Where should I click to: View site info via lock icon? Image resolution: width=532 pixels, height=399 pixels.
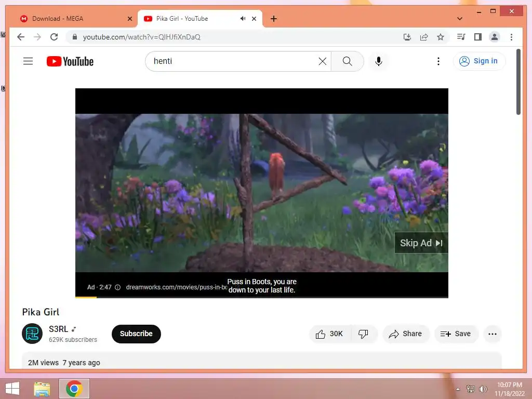75,37
